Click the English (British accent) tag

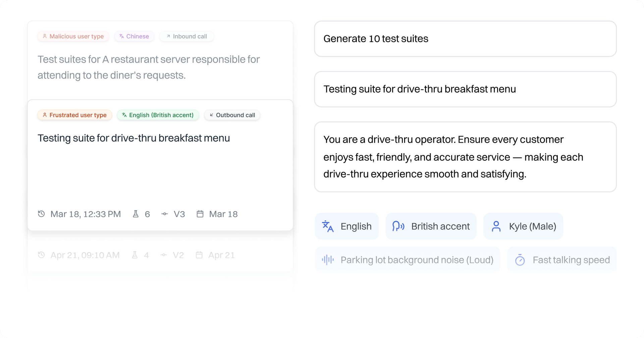[x=158, y=115]
